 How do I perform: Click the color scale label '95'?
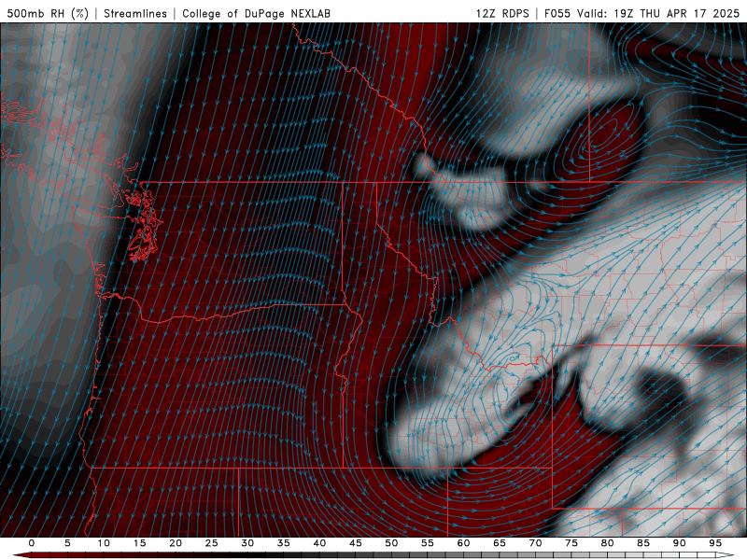coord(715,543)
